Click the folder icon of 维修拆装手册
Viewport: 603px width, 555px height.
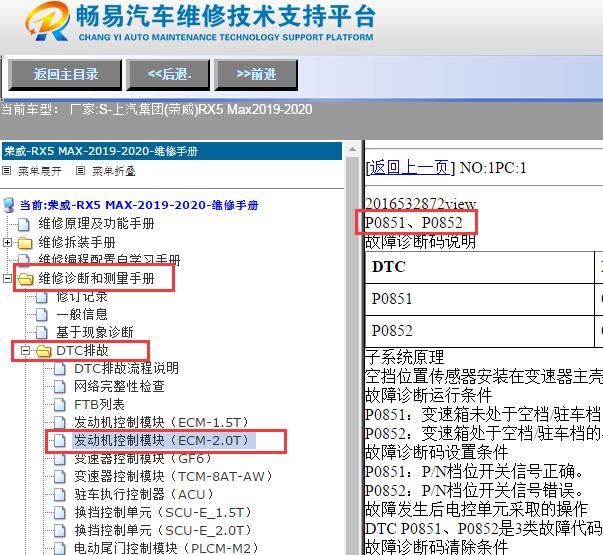coord(25,243)
